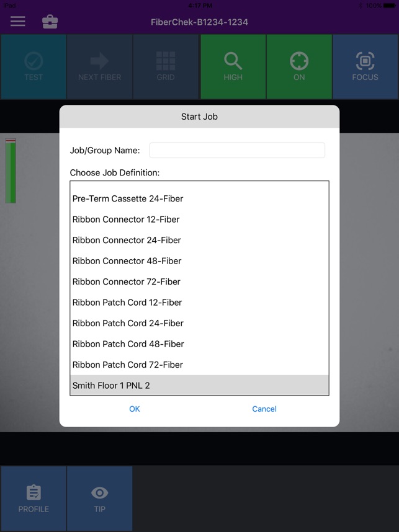Select Pre-Term Cassette 24-Fiber
Viewport: 399px width, 532px height.
point(199,198)
